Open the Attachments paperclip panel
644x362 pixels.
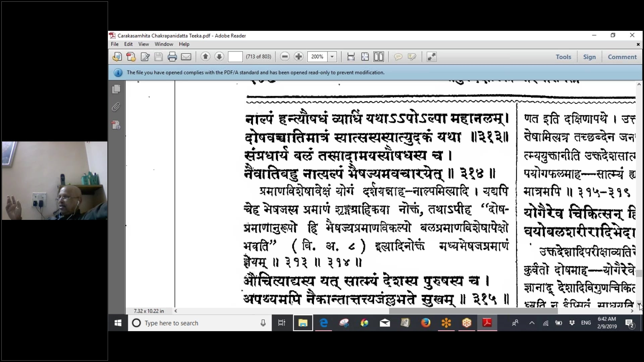tap(116, 107)
